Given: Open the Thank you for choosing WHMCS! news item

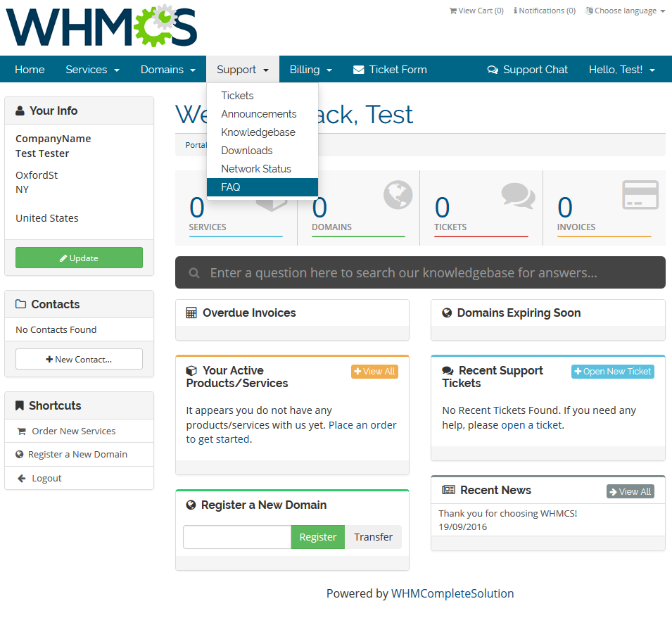Looking at the screenshot, I should (508, 513).
